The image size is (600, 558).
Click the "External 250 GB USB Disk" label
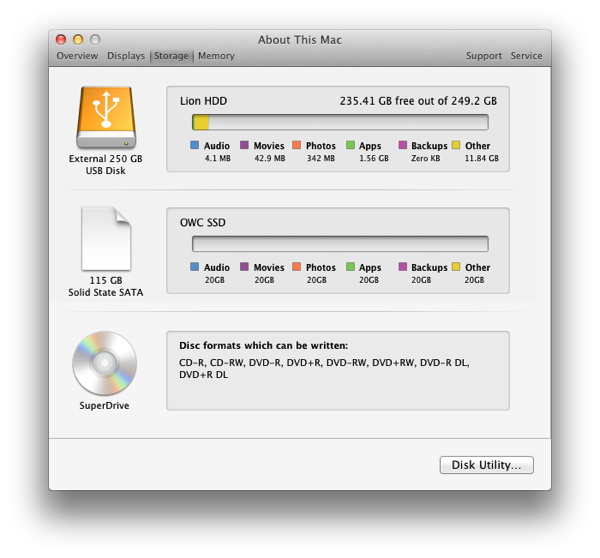click(x=106, y=165)
